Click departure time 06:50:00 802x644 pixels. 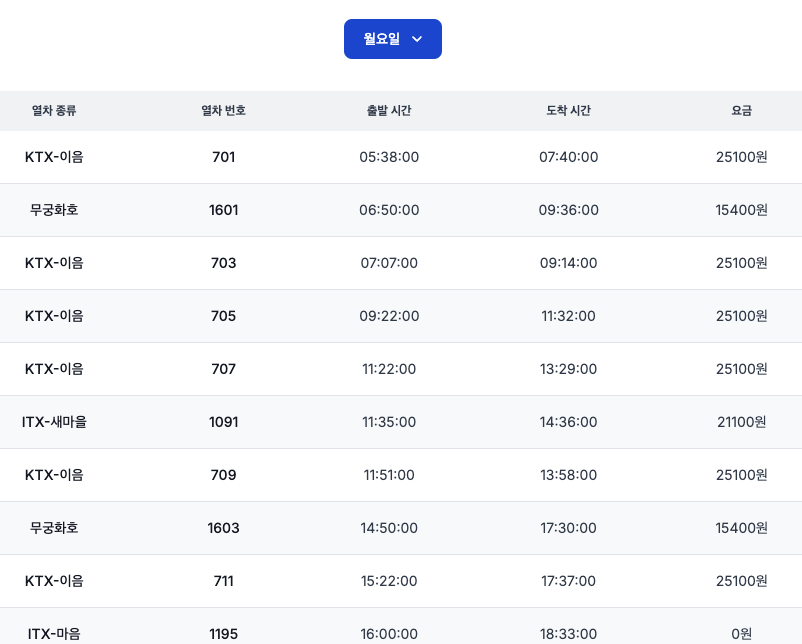(389, 210)
